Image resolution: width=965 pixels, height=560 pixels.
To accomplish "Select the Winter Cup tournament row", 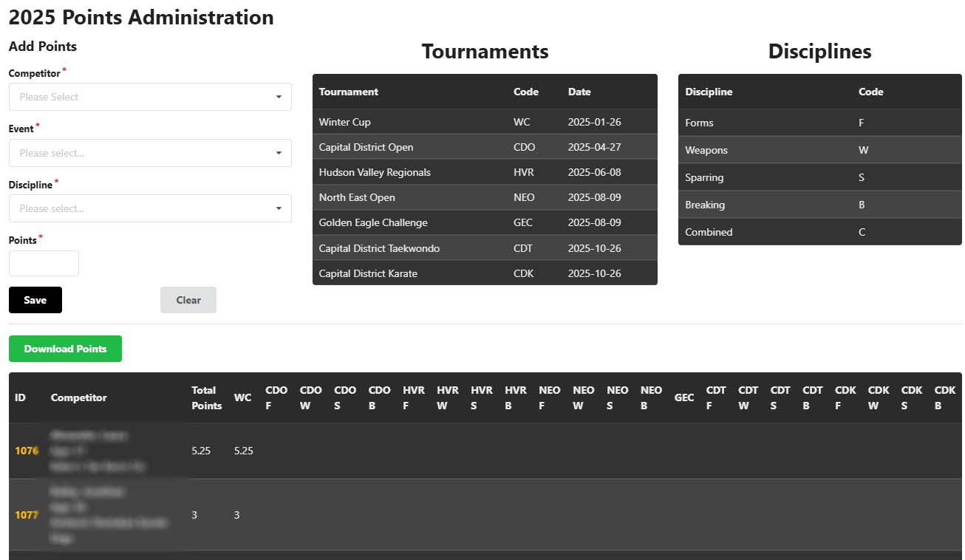I will click(x=484, y=122).
